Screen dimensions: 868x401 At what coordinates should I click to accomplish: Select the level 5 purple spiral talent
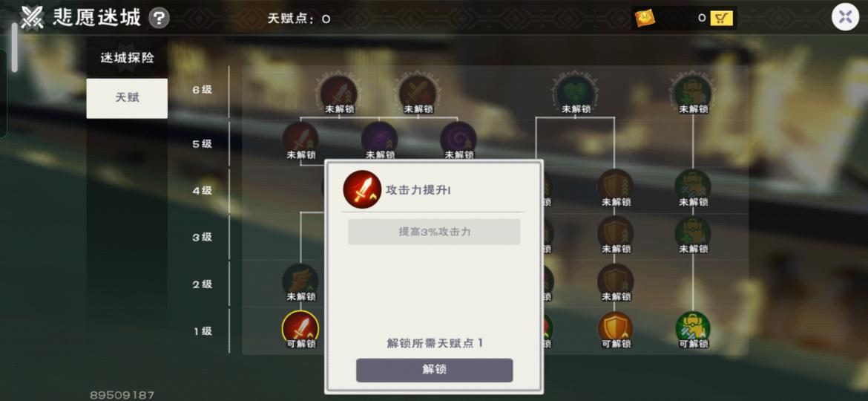click(458, 140)
